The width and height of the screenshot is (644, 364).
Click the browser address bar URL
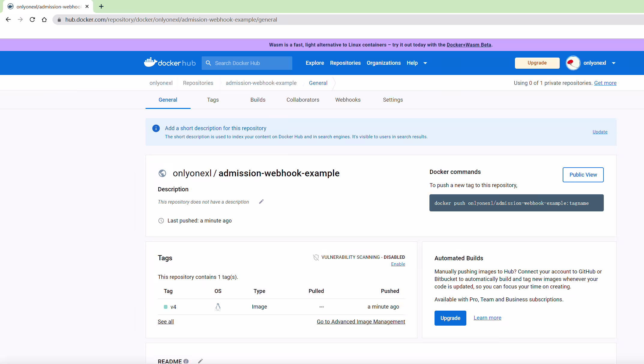171,20
